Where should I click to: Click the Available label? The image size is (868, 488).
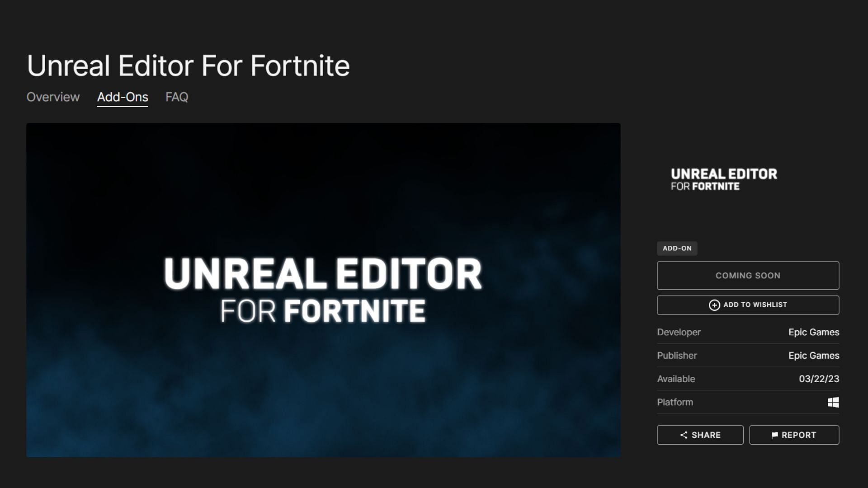point(676,379)
